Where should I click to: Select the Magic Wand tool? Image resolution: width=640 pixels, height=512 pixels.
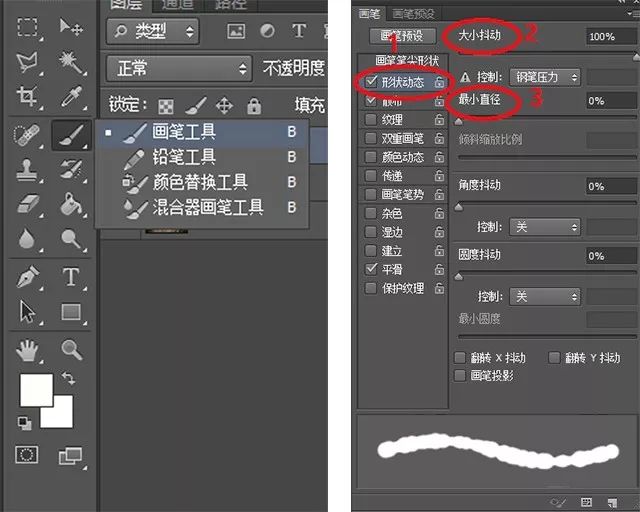point(71,62)
